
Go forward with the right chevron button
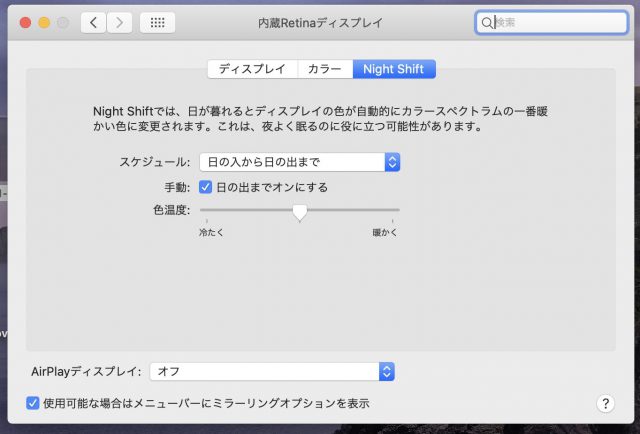pyautogui.click(x=119, y=22)
